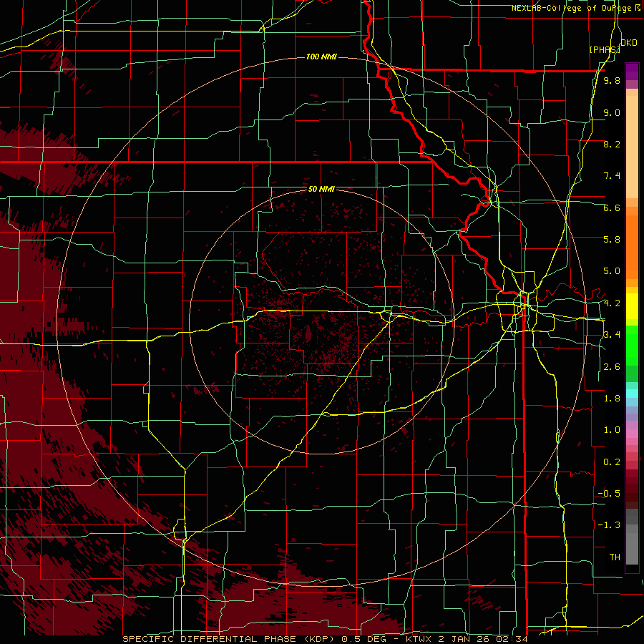Click the -1.3 scale label
Screen dimensions: 644x644
609,525
